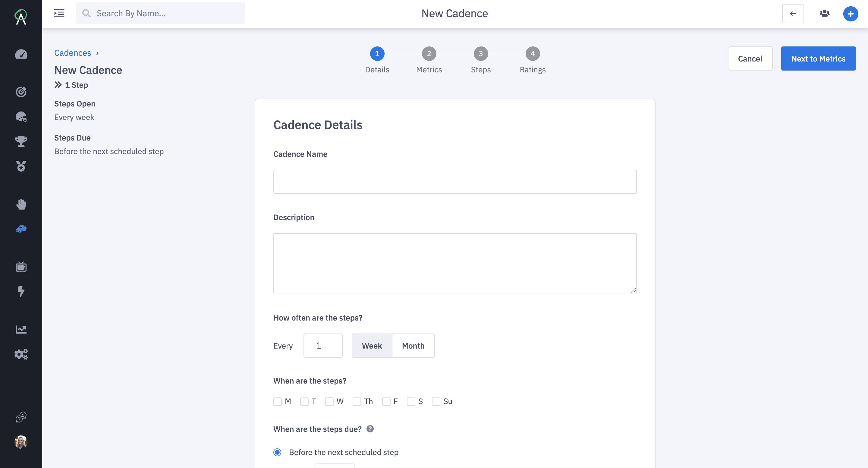Toggle the hamburger menu collapse icon
This screenshot has height=468, width=868.
pyautogui.click(x=59, y=14)
